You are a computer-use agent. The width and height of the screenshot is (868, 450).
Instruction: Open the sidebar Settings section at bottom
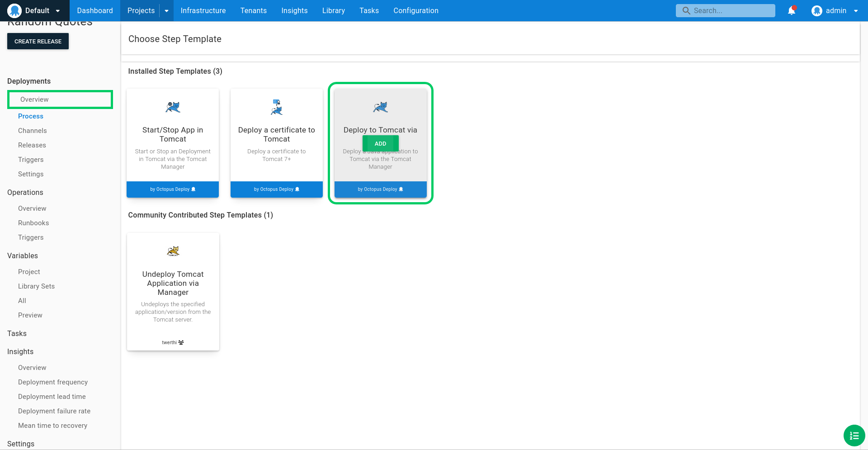[21, 444]
